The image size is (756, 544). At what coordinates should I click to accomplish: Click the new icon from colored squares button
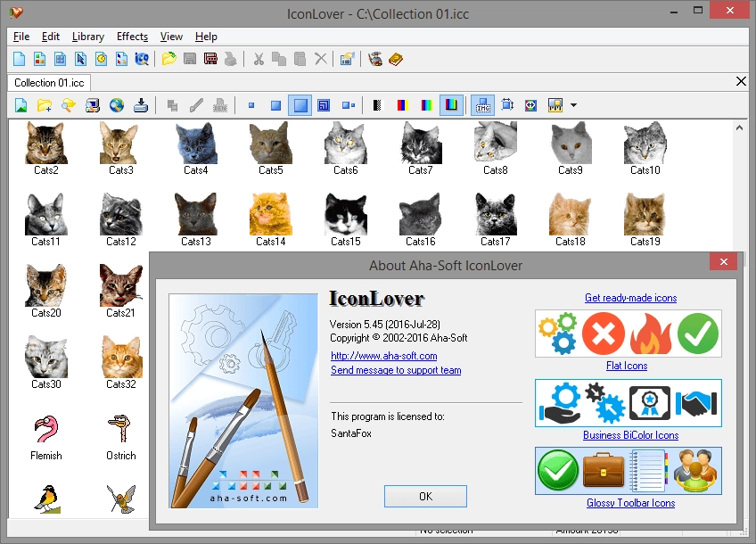pyautogui.click(x=39, y=59)
